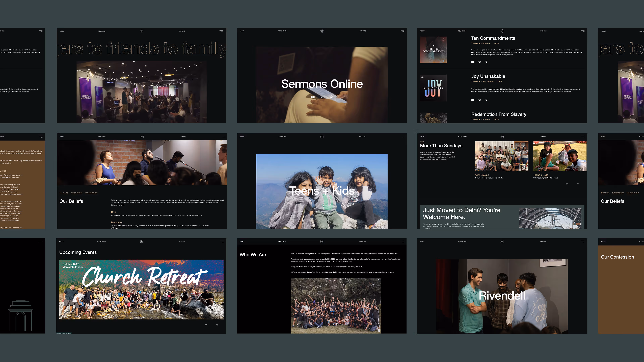Play Ten Commandments series on YouTube

point(472,62)
